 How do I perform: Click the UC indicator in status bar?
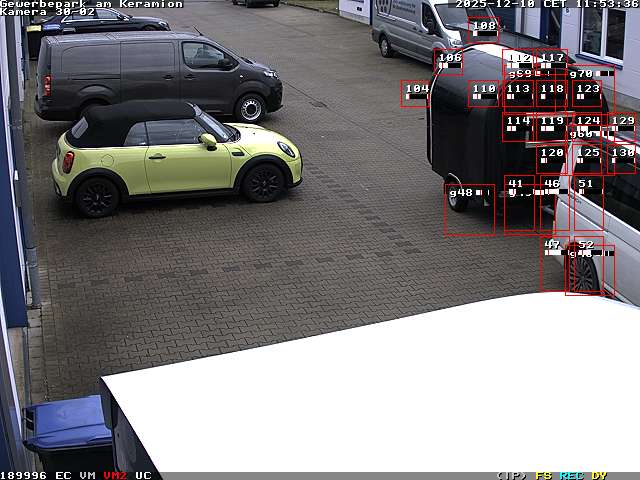pyautogui.click(x=143, y=475)
